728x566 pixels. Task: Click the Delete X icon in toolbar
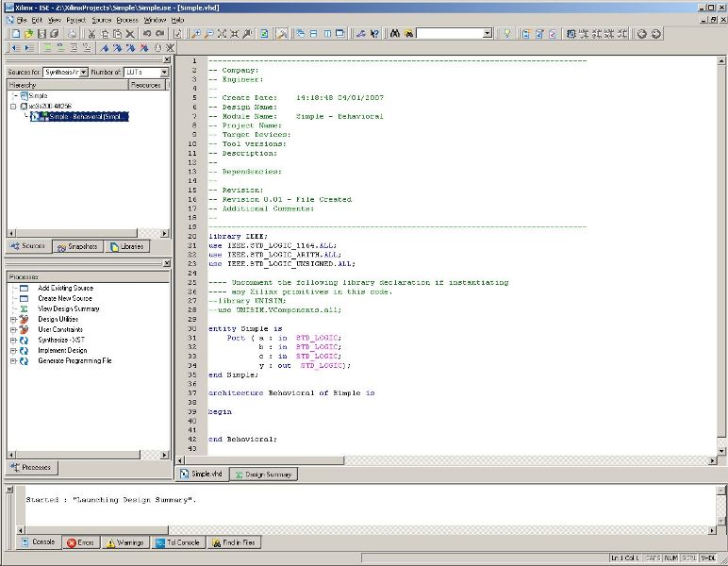pyautogui.click(x=130, y=33)
